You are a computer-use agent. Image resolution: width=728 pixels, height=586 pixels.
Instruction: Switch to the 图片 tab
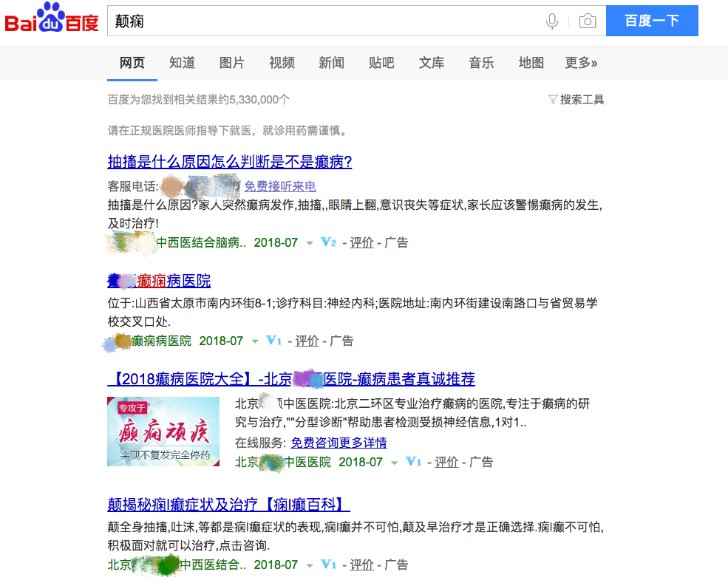(x=232, y=63)
